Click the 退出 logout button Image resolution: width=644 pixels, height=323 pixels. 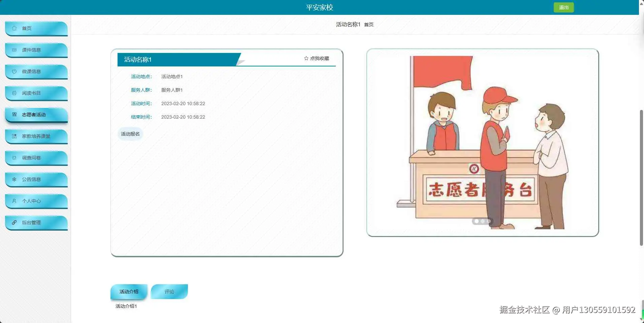coord(563,7)
